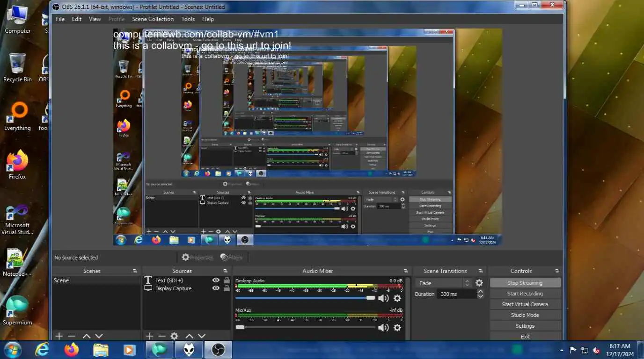The height and width of the screenshot is (359, 644).
Task: Open source properties gear in Sources panel
Action: coord(174,336)
